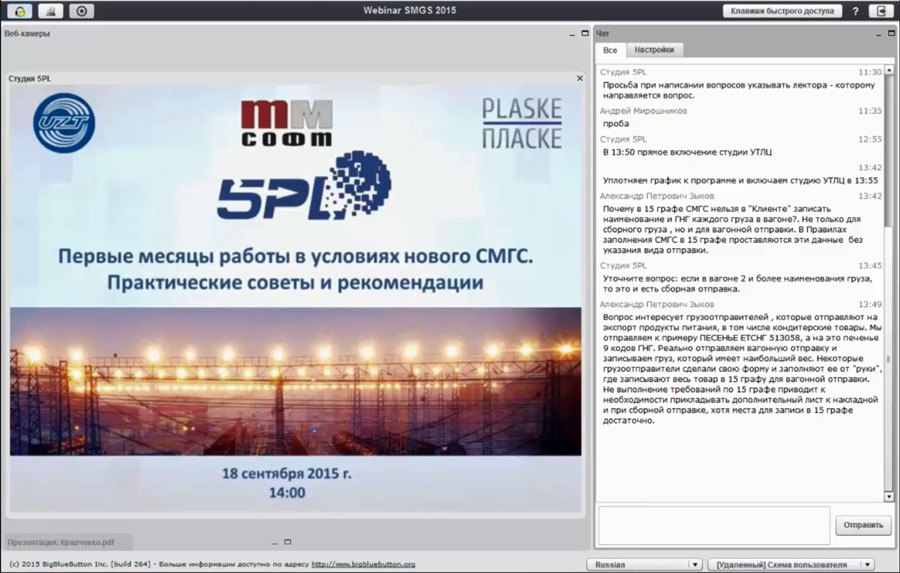The image size is (900, 573).
Task: Click Клавиши быстрого доступа button
Action: click(x=781, y=11)
